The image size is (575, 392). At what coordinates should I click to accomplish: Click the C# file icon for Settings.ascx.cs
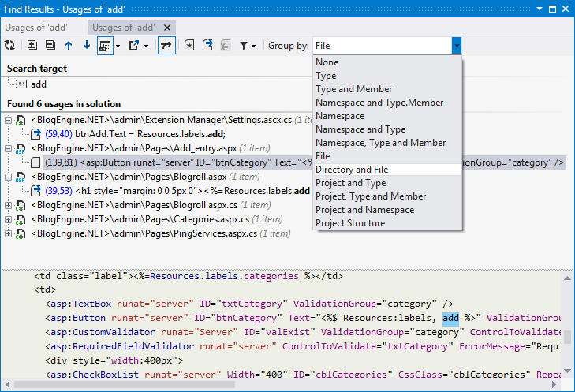pyautogui.click(x=21, y=120)
